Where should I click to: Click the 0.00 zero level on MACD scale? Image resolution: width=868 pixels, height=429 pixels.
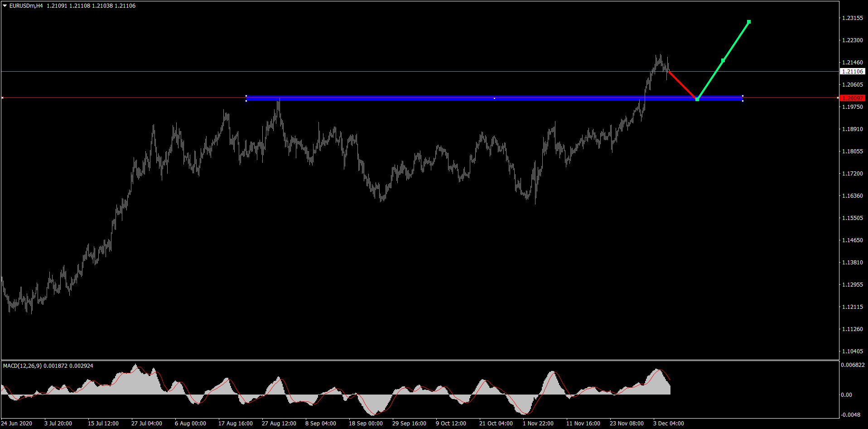[846, 395]
